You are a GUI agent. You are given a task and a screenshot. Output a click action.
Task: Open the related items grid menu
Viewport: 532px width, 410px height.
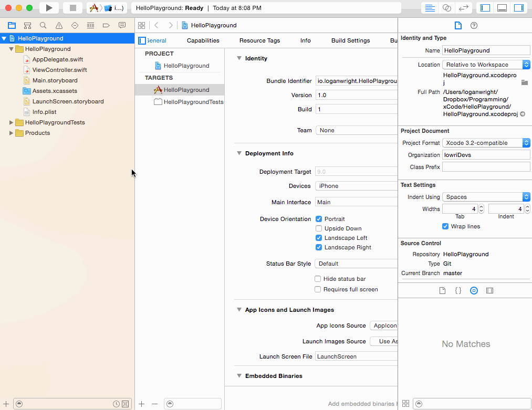(x=141, y=25)
